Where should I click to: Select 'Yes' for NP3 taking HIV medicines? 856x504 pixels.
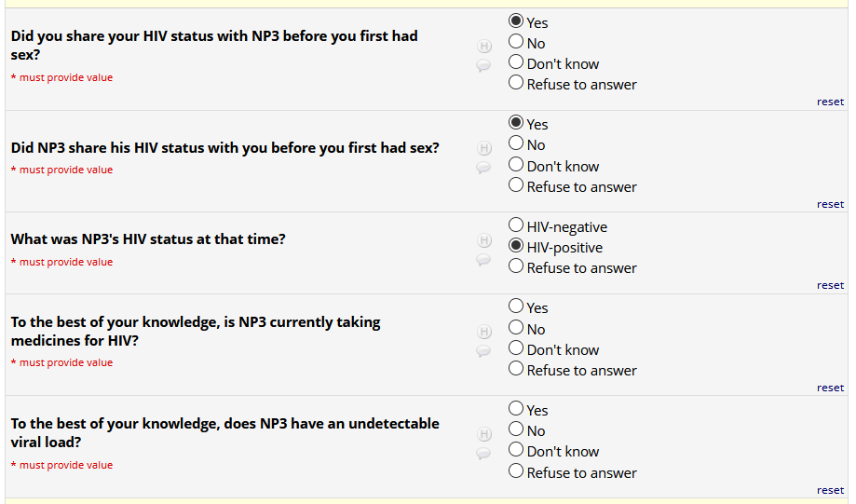(x=516, y=307)
